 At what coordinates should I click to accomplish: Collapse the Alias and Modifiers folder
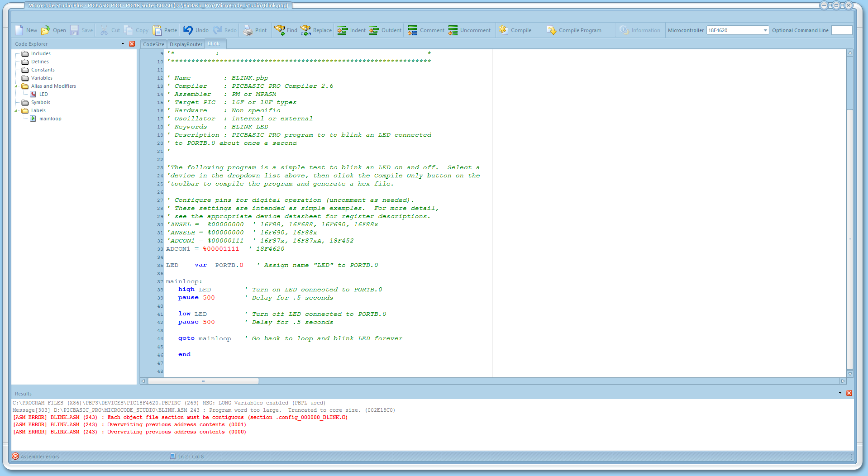16,86
